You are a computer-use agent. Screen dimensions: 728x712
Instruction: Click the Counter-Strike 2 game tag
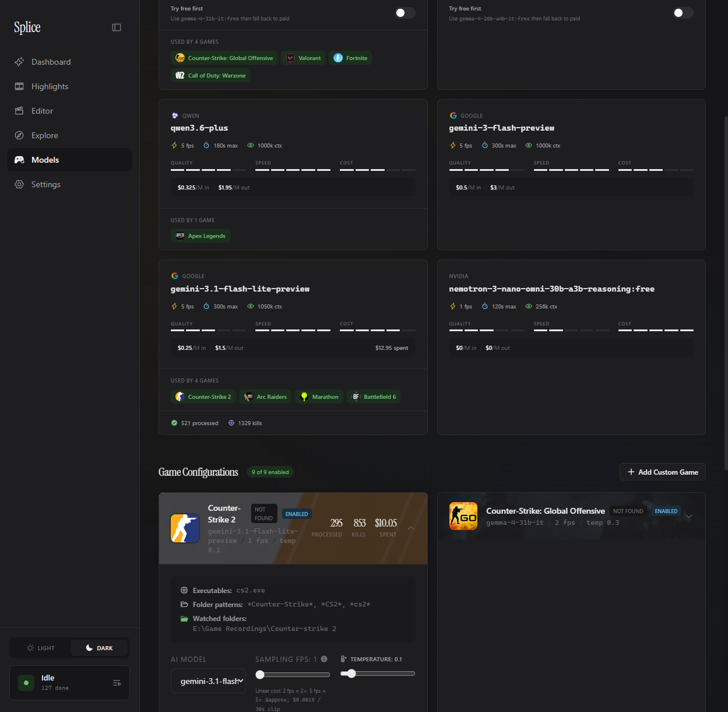point(203,397)
